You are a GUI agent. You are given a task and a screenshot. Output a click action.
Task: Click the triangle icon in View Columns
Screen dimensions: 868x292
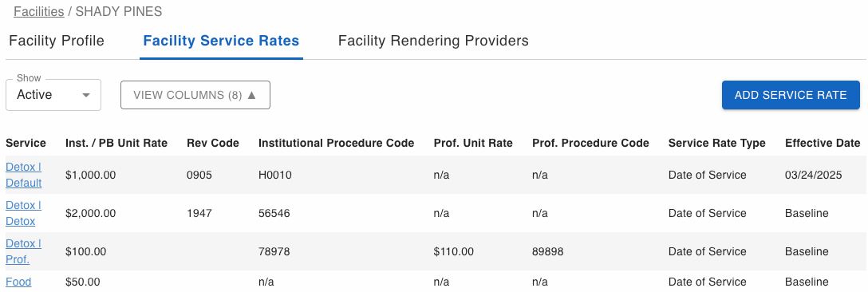252,95
